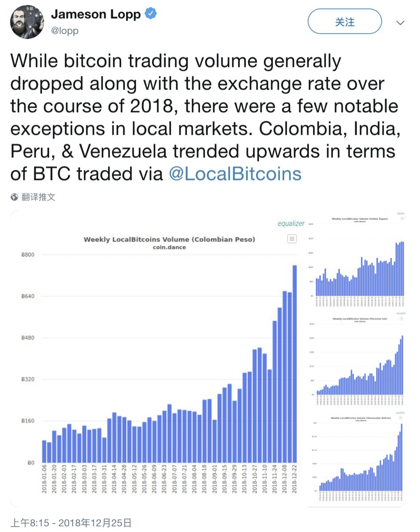420x532 pixels.
Task: Click the Jameson Lopp display name
Action: click(96, 14)
